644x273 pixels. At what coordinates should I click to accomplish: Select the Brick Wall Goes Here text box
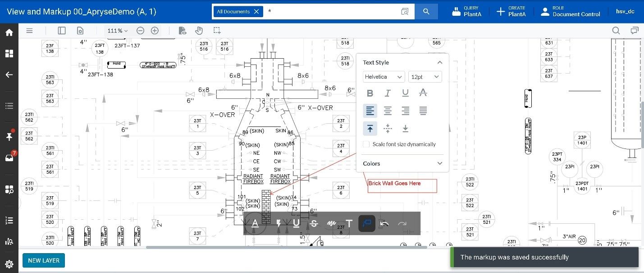point(402,186)
